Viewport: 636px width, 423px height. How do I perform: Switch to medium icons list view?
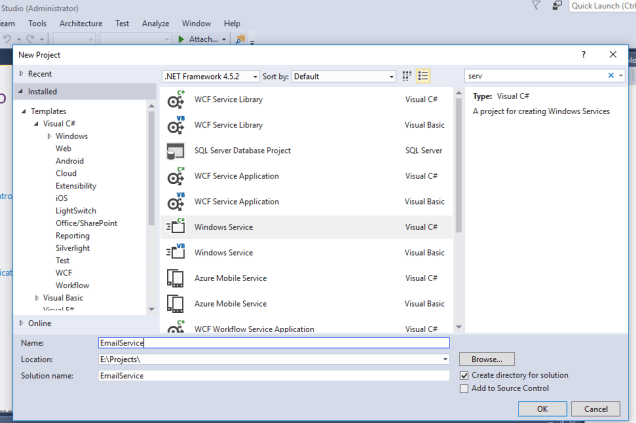coord(424,76)
